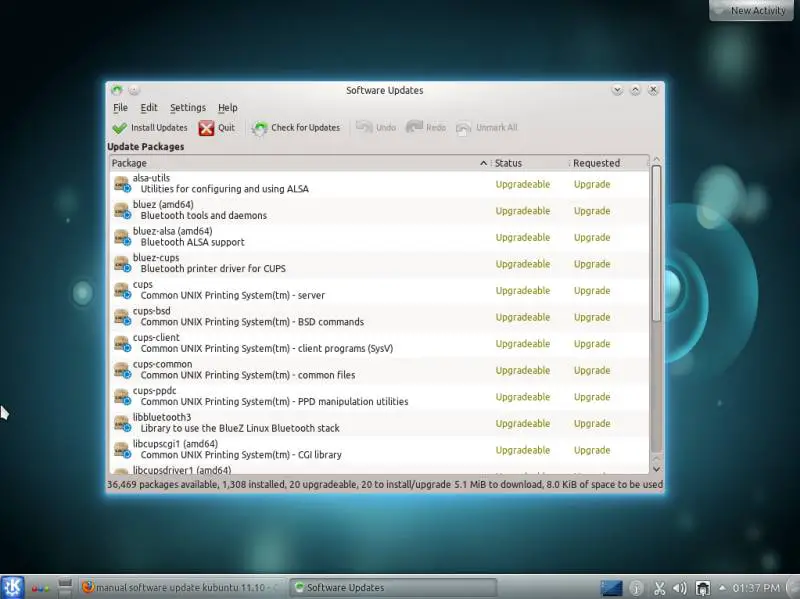Click the Klipper scissors tray icon
This screenshot has width=800, height=599.
tap(659, 588)
